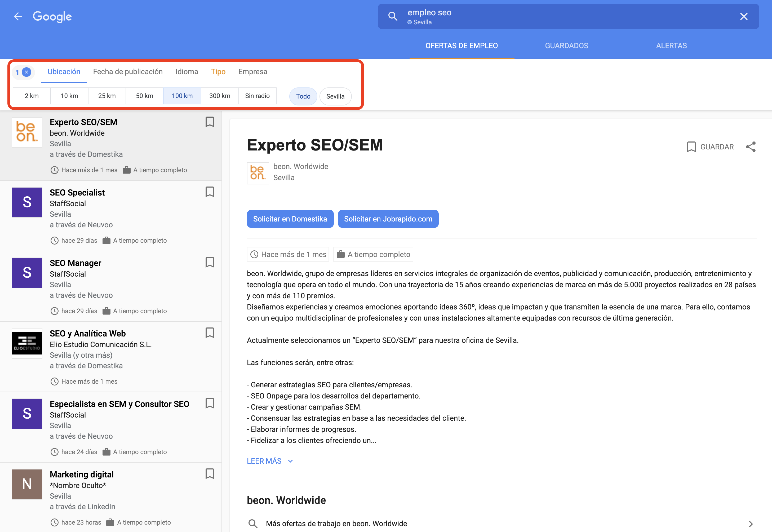
Task: Click chevron next to Más ofertas de trabajo
Action: point(751,524)
